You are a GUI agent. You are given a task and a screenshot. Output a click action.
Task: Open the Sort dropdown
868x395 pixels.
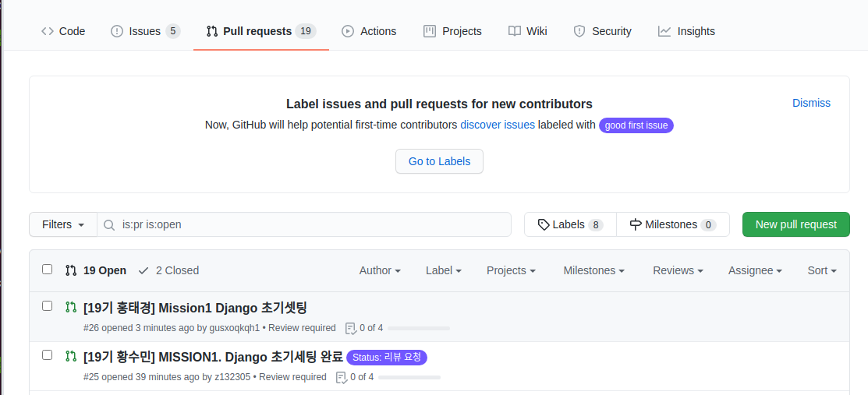[x=822, y=270]
